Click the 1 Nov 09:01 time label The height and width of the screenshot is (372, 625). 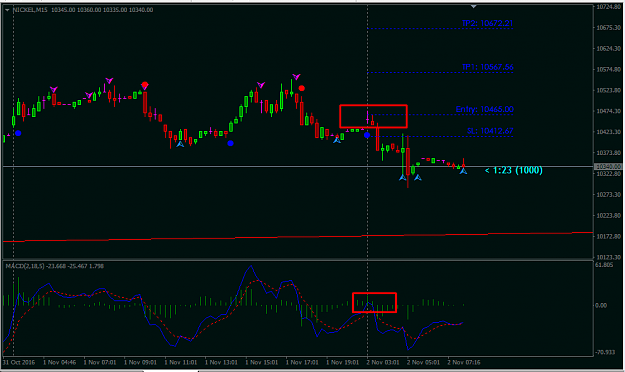pos(140,362)
